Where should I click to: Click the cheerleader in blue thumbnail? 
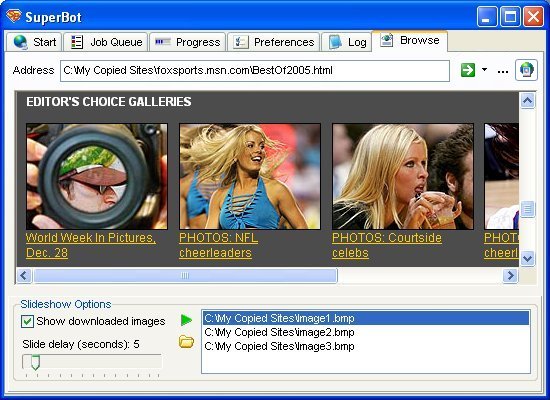250,176
